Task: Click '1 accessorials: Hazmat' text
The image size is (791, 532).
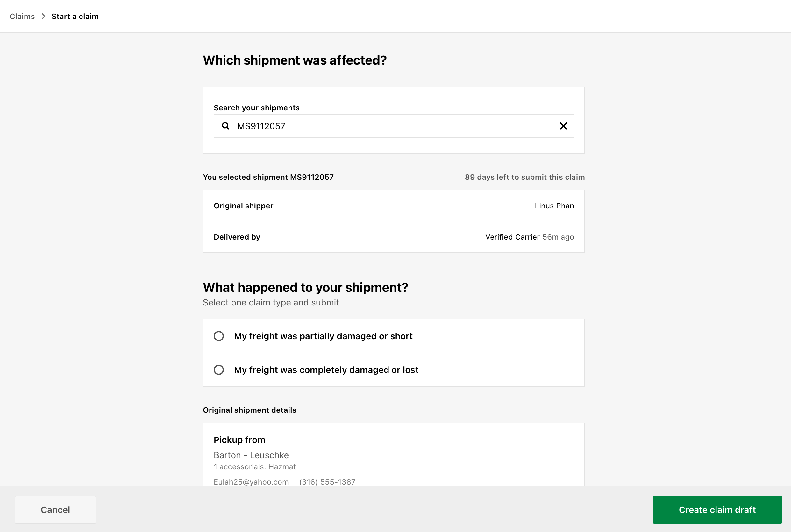Action: pos(255,466)
